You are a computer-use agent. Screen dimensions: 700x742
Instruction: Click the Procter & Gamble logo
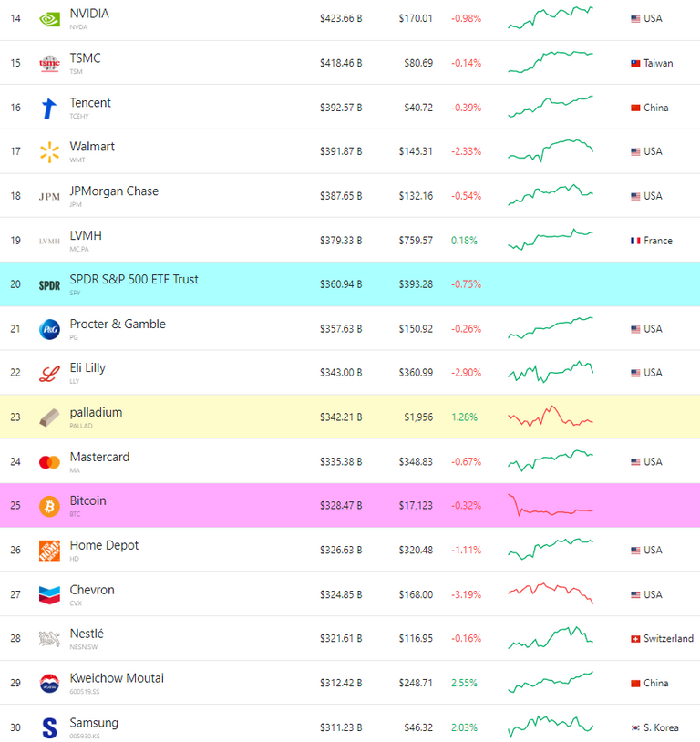tap(49, 329)
